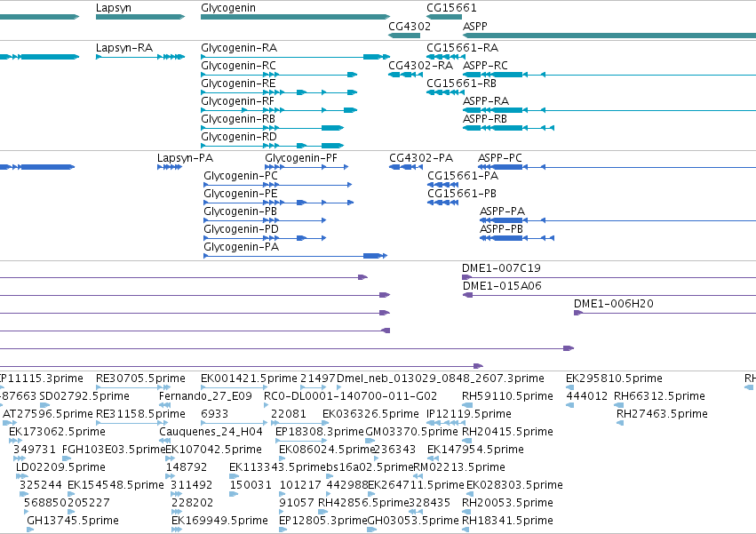Click the Lapsyn gene label

click(114, 8)
